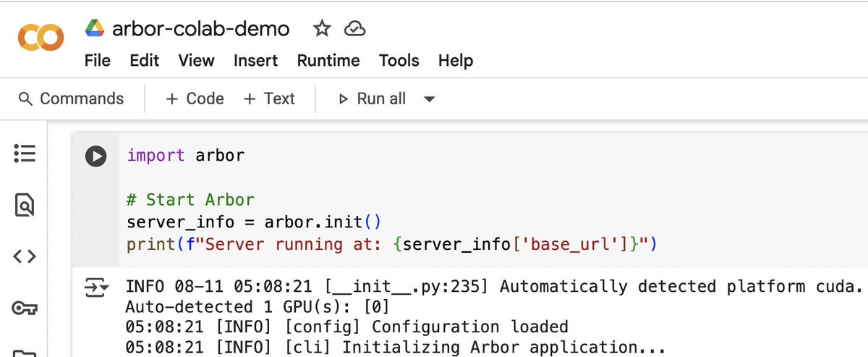Open the Secrets key icon

tap(25, 308)
